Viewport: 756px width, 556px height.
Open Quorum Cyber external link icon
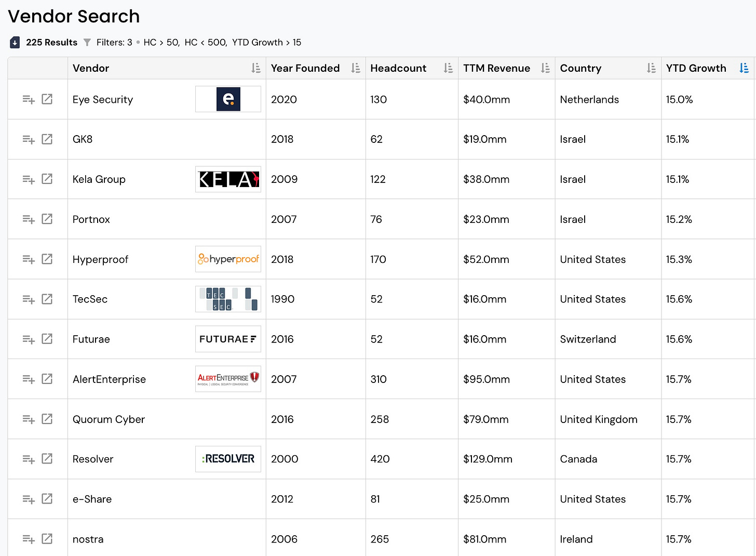(47, 419)
